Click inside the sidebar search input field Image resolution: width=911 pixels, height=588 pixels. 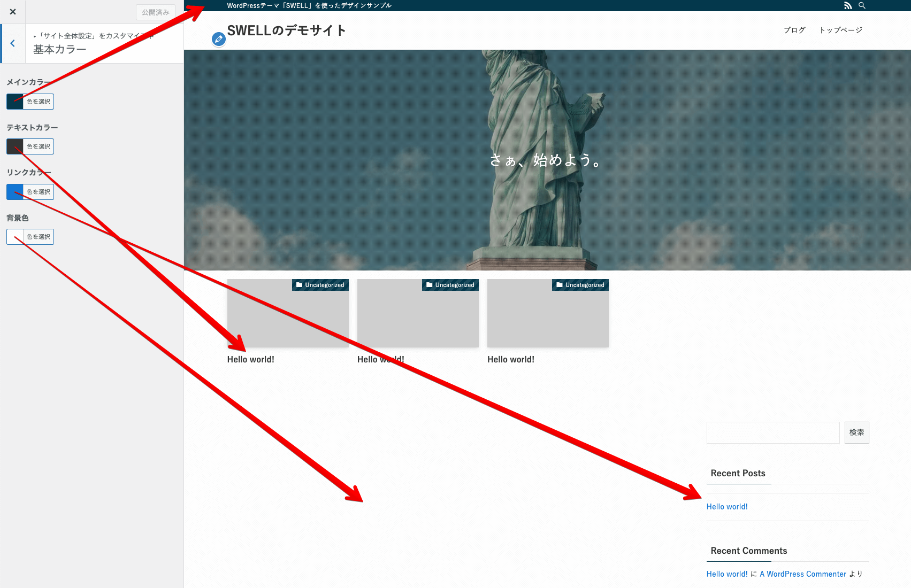click(x=772, y=432)
